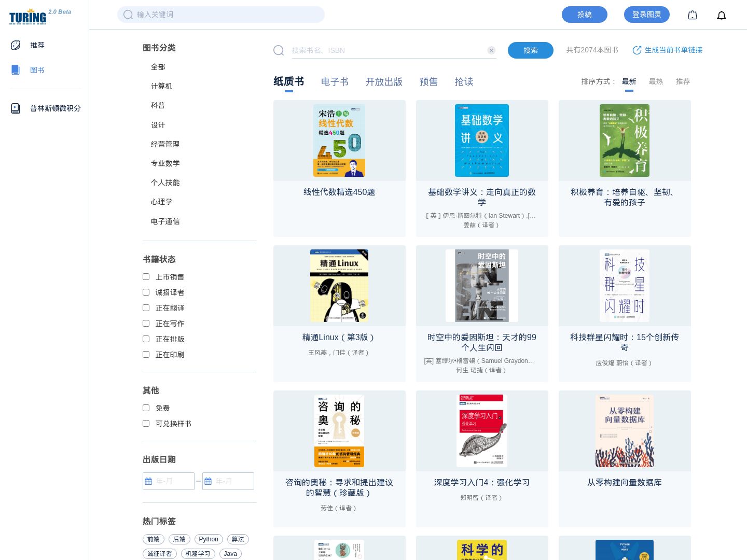Click the top keyword search magnifier icon

pyautogui.click(x=128, y=15)
